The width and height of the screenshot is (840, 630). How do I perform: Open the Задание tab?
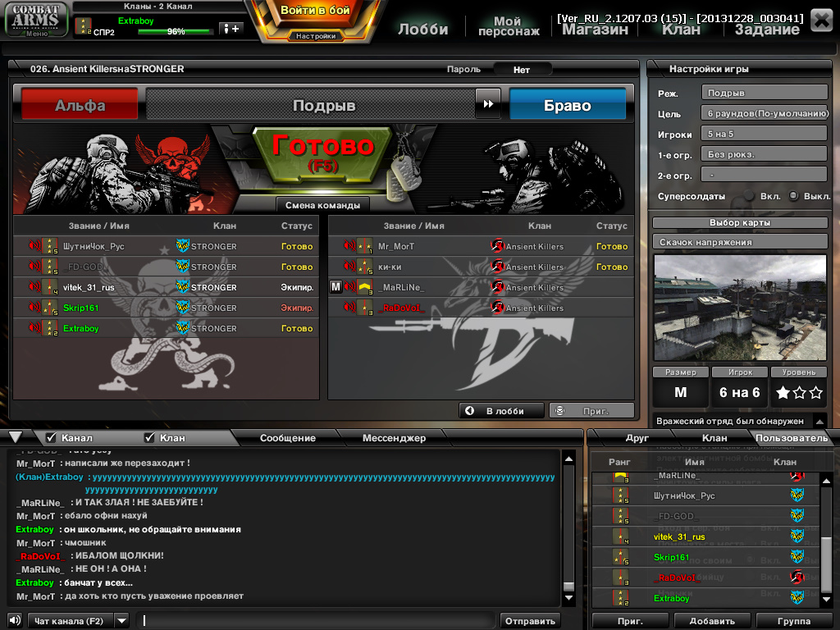click(767, 30)
